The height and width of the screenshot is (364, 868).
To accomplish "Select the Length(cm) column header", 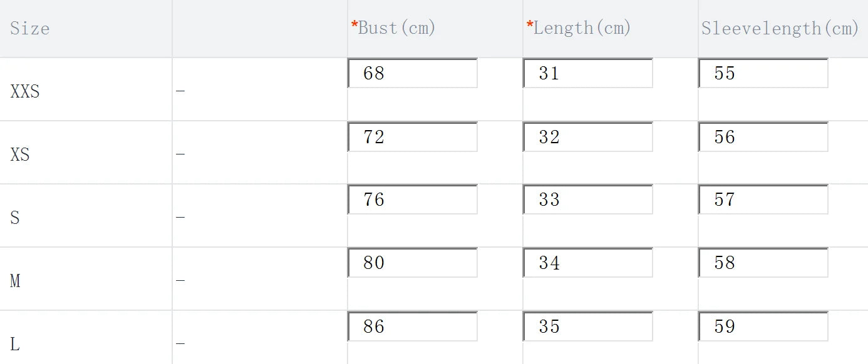I will point(579,28).
